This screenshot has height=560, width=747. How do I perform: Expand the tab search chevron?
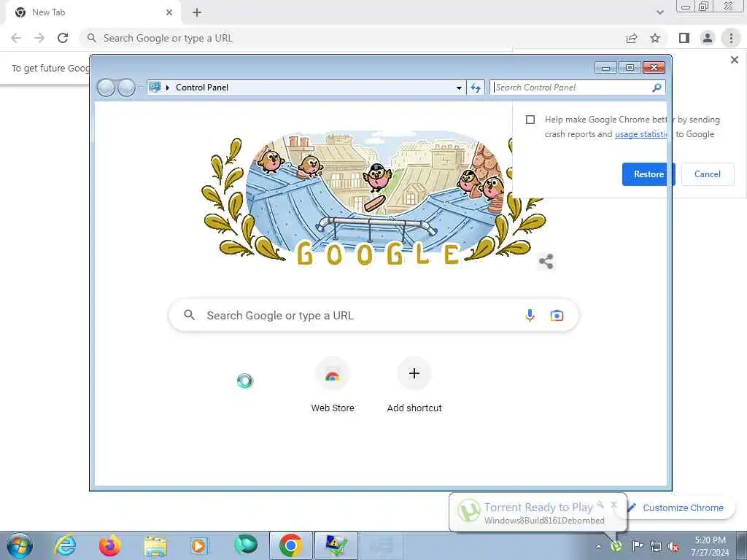[659, 12]
